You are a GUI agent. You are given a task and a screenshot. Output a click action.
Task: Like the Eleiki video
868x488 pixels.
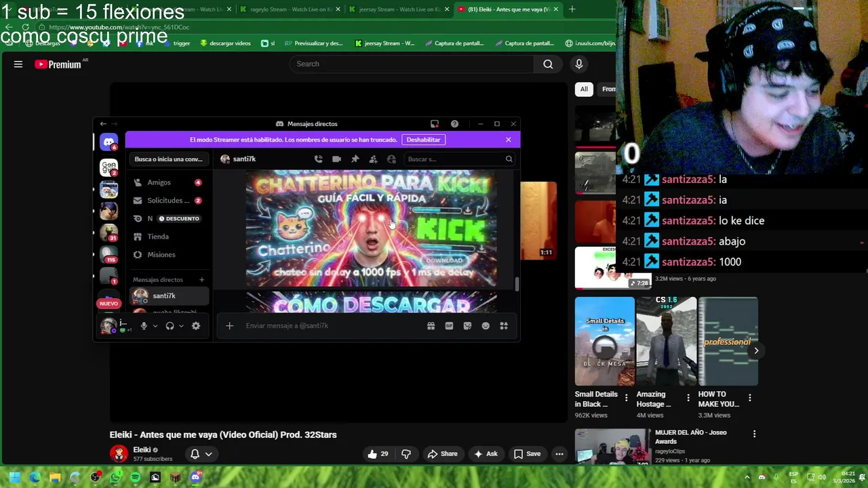point(378,454)
